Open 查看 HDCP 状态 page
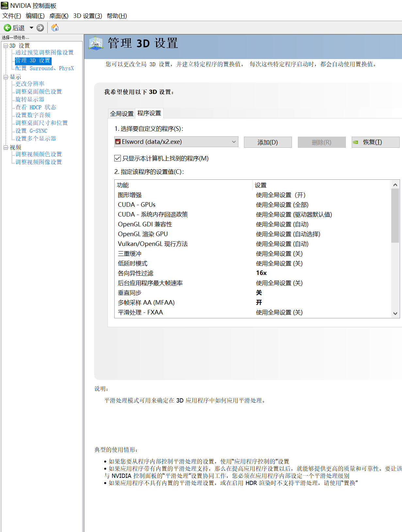The width and height of the screenshot is (402, 532). (36, 107)
